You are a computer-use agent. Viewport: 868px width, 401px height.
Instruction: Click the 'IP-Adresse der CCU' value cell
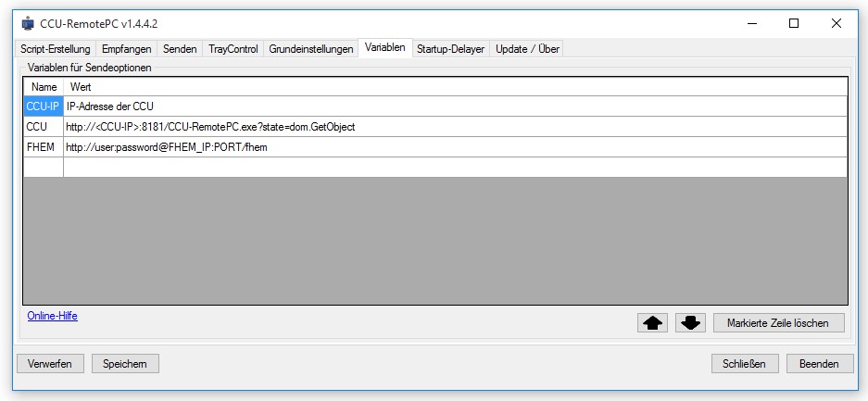point(455,107)
